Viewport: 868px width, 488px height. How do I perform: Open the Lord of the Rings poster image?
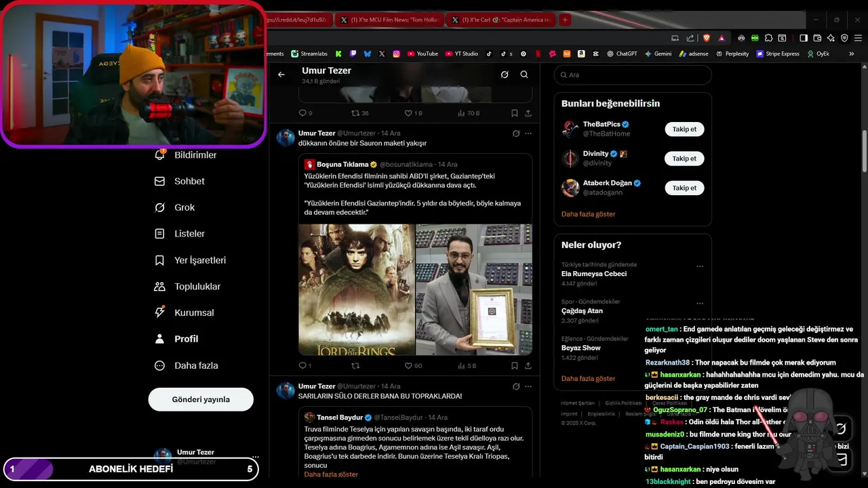[357, 289]
